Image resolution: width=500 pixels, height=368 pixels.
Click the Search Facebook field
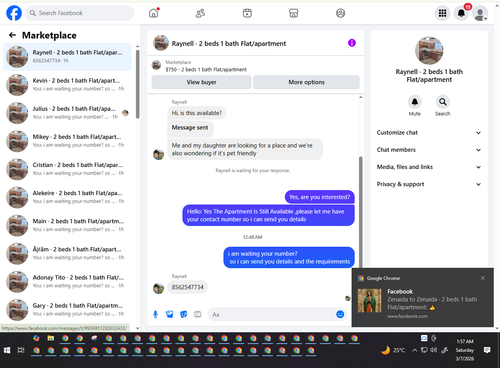(x=80, y=13)
